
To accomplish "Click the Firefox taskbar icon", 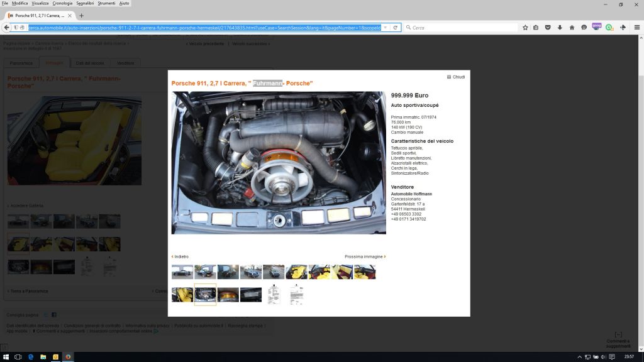I will coord(68,357).
